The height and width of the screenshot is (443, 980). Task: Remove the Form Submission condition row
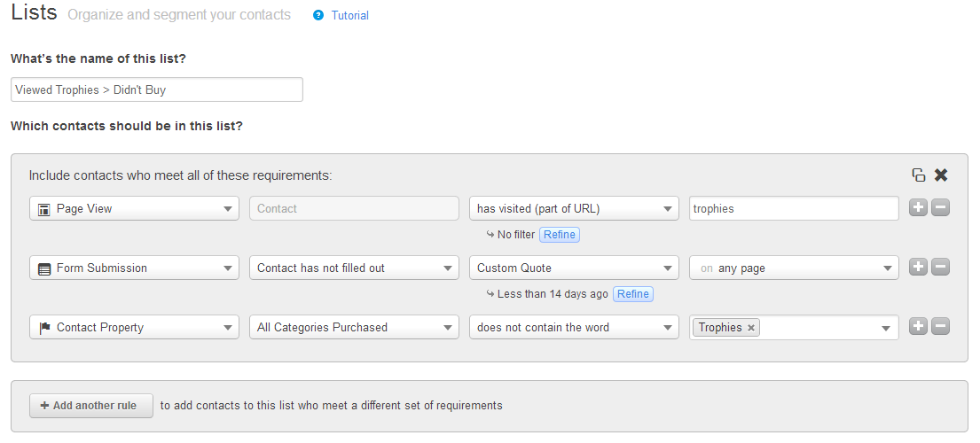pos(941,268)
